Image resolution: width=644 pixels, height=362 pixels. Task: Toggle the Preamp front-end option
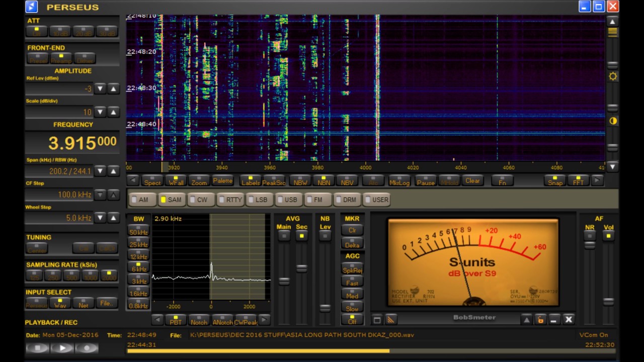click(61, 59)
